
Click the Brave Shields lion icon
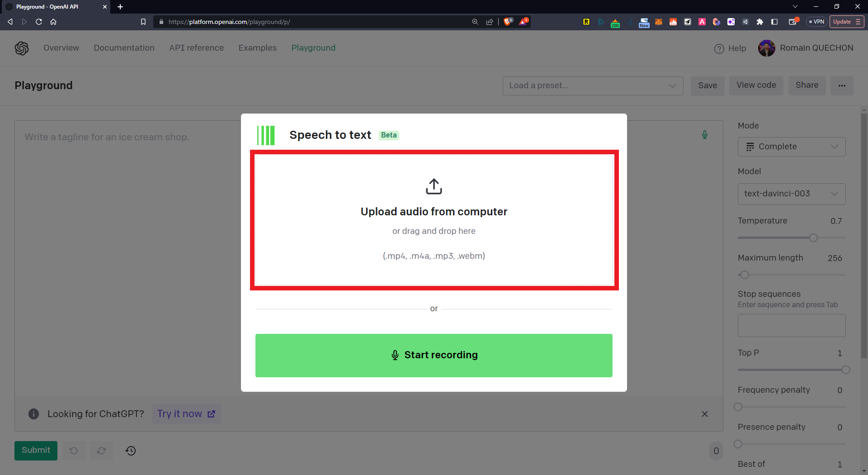pos(508,22)
